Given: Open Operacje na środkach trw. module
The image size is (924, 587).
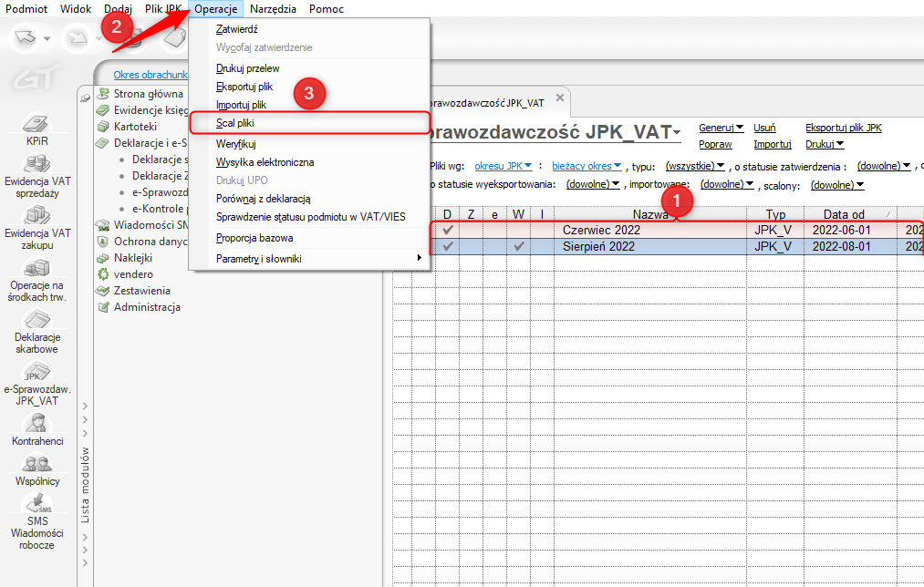Looking at the screenshot, I should [x=37, y=279].
